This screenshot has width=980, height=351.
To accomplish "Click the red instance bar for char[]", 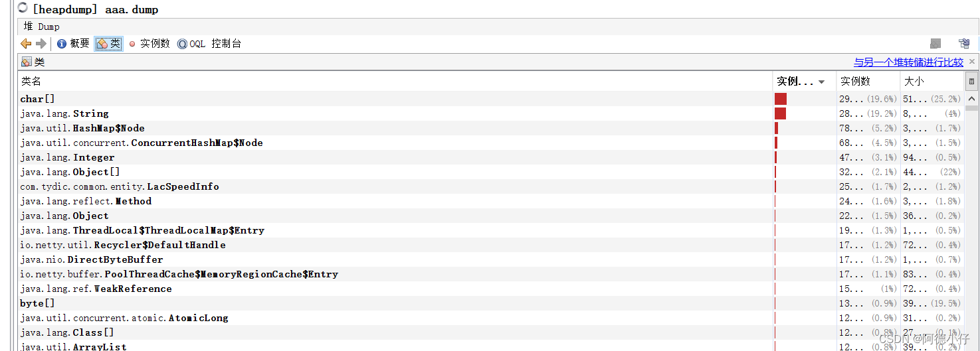I will (x=781, y=99).
